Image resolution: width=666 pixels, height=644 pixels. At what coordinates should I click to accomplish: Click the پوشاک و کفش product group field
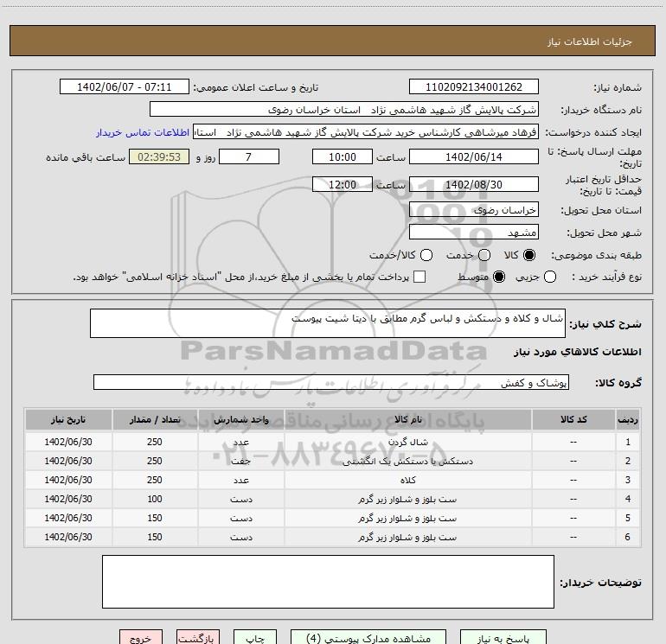[x=330, y=382]
